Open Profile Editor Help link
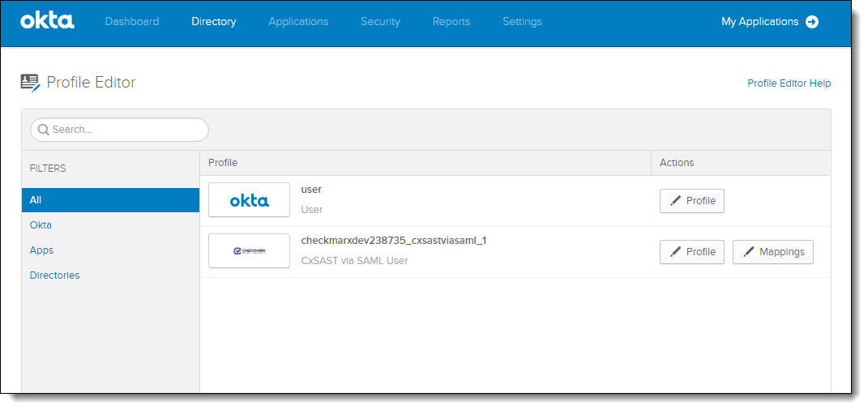868x410 pixels. 789,83
